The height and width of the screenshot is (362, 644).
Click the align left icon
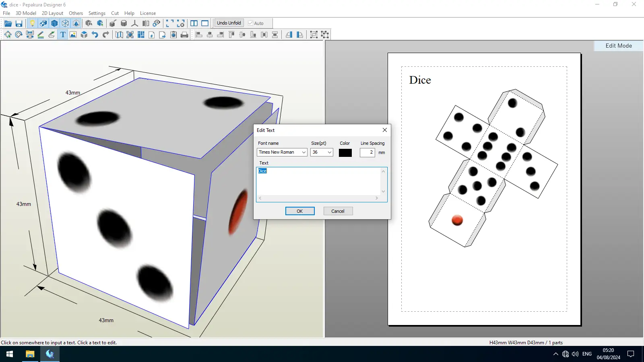[x=199, y=35]
